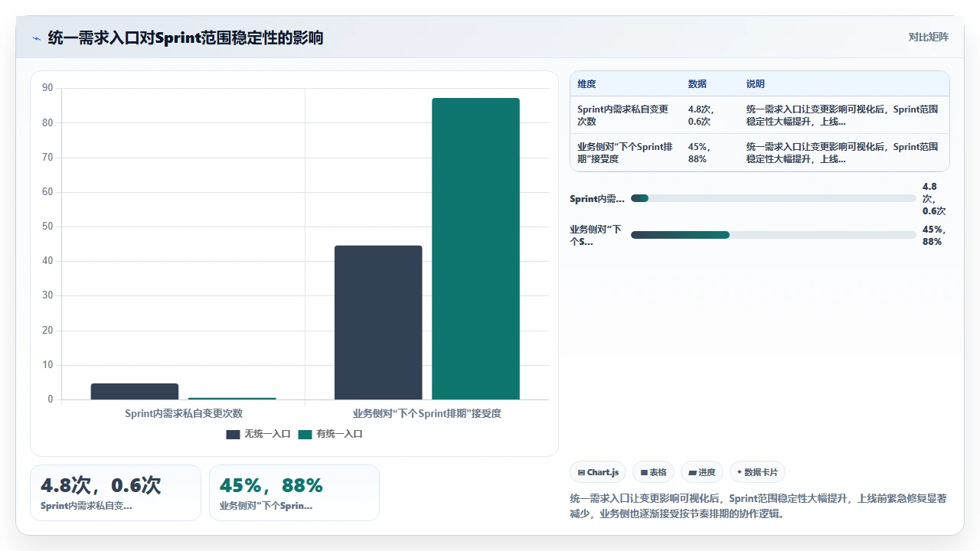Click the 说明 text in the Sprint内需求 row
The width and height of the screenshot is (980, 551).
842,116
